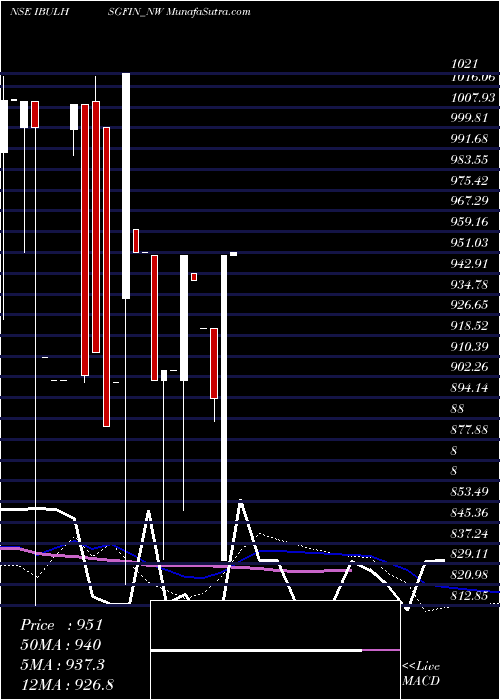This screenshot has height=700, width=500.
Task: Click the 12MA : 926.8 value
Action: [67, 684]
